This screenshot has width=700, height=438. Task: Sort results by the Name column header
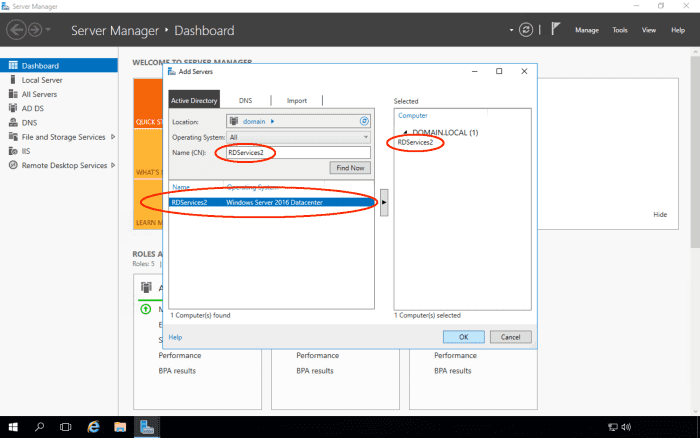point(181,187)
